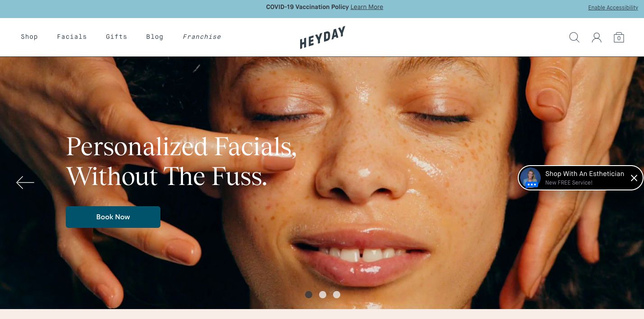The width and height of the screenshot is (644, 319).
Task: Click the HEYDAY logo
Action: (x=323, y=37)
